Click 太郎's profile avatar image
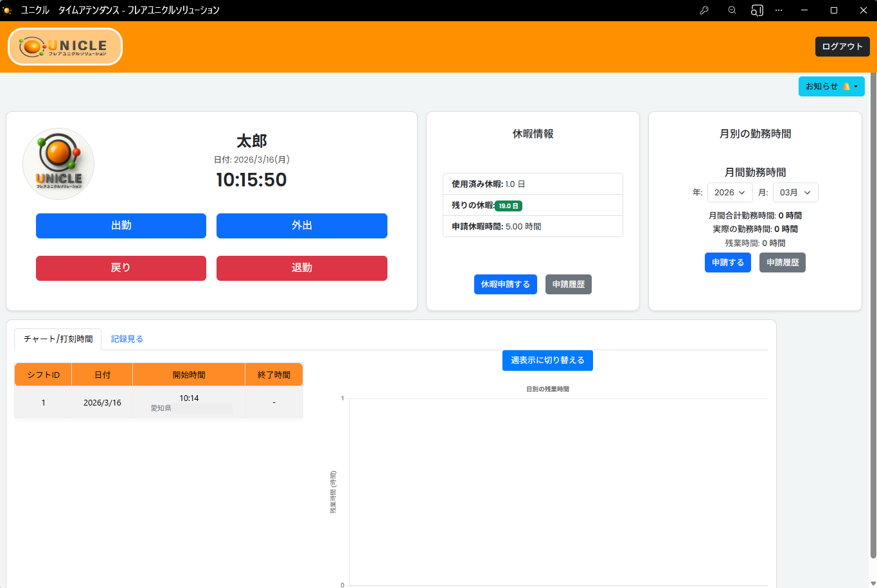Viewport: 877px width, 588px height. point(58,164)
